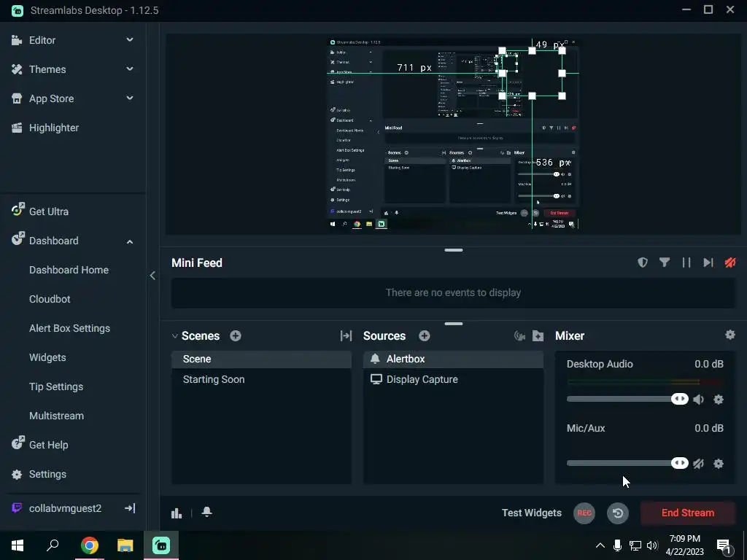Click Test Widgets
Image resolution: width=747 pixels, height=560 pixels.
pos(532,513)
